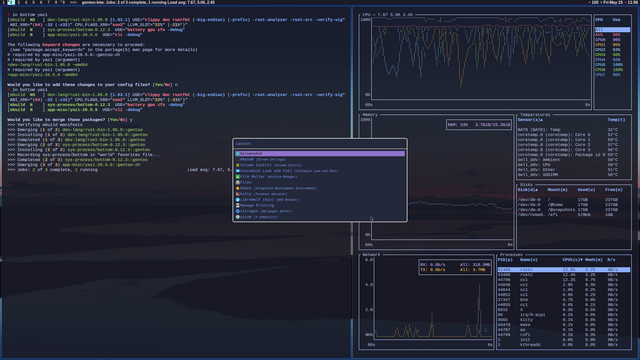640x360 pixels.
Task: Click the Files app icon in launcher
Action: pyautogui.click(x=238, y=182)
